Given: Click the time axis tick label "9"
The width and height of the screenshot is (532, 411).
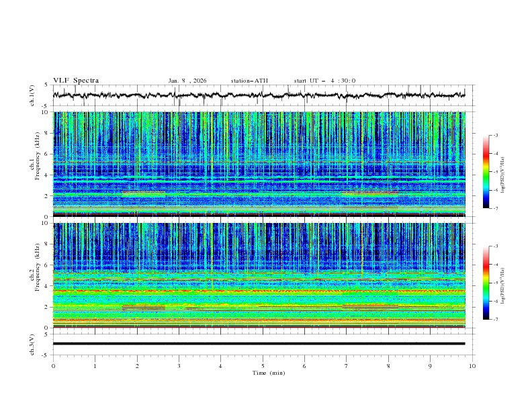Looking at the screenshot, I should [430, 366].
